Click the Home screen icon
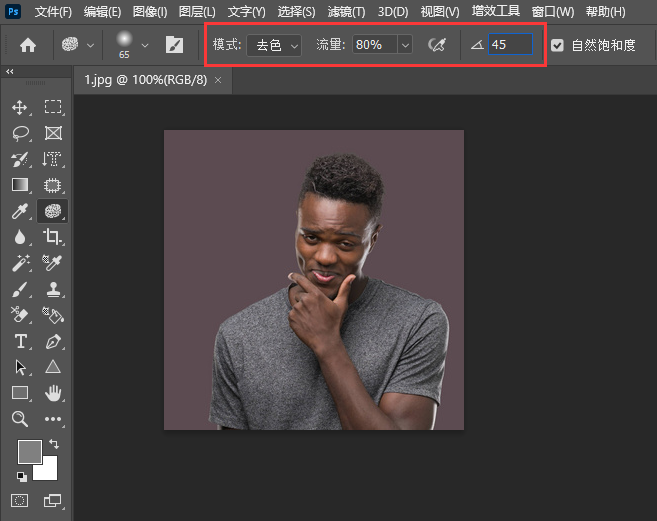 pos(28,45)
